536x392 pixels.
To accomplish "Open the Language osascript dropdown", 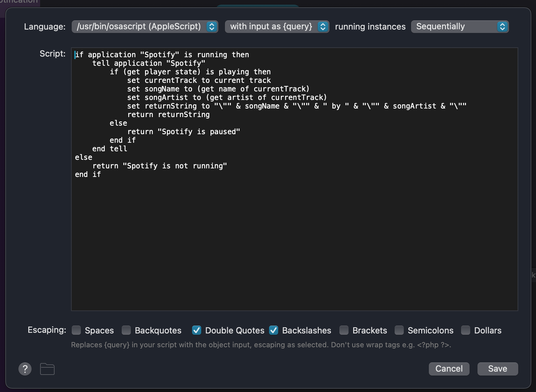I will point(145,27).
